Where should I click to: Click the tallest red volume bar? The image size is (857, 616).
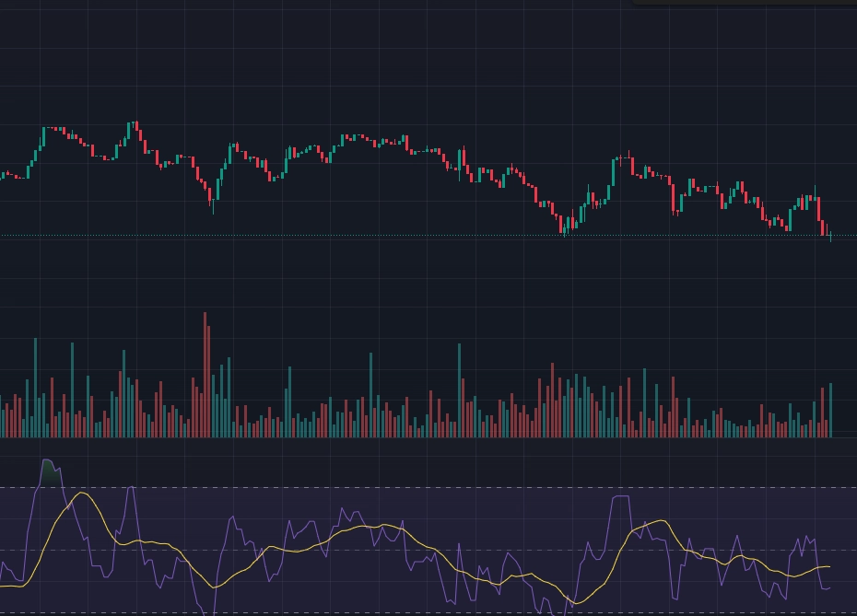205,375
